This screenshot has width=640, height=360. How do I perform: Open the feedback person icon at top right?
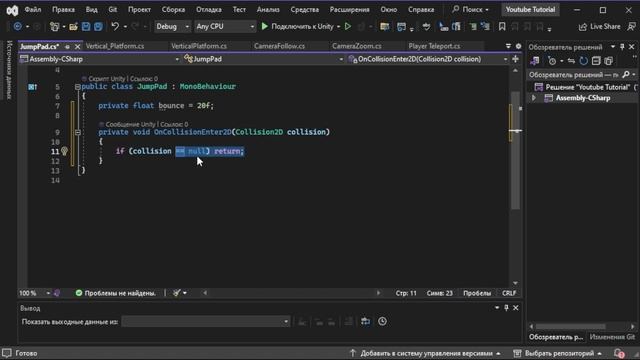coord(631,27)
